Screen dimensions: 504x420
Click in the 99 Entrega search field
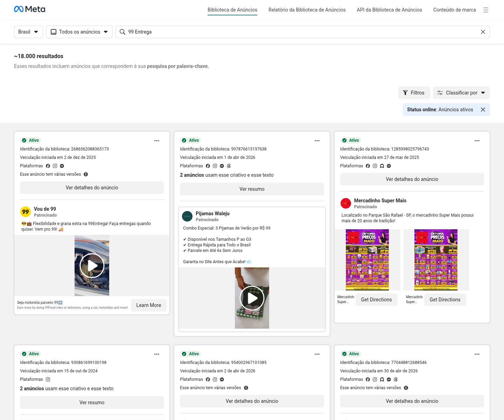(x=303, y=32)
